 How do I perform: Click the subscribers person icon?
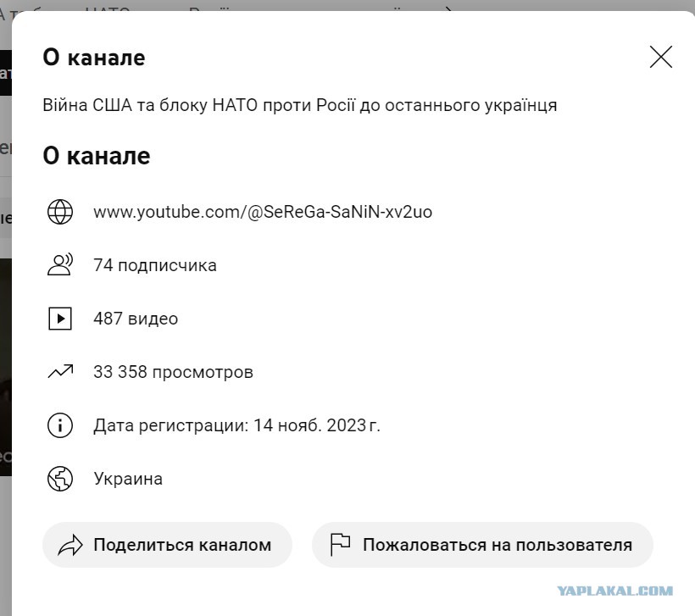[60, 265]
